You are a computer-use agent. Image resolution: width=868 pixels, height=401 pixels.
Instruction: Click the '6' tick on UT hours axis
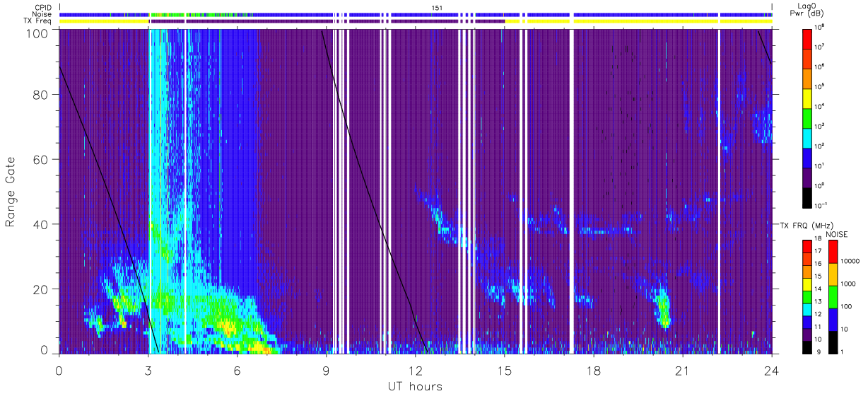coord(237,371)
